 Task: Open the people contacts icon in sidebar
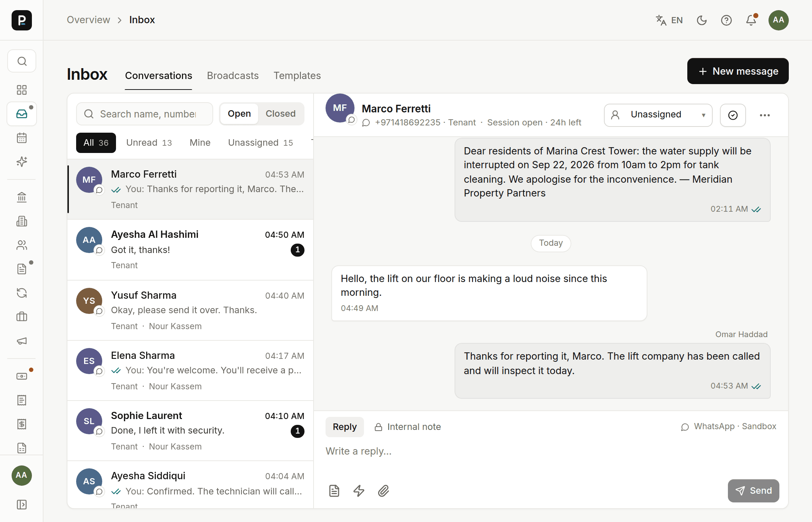(22, 245)
